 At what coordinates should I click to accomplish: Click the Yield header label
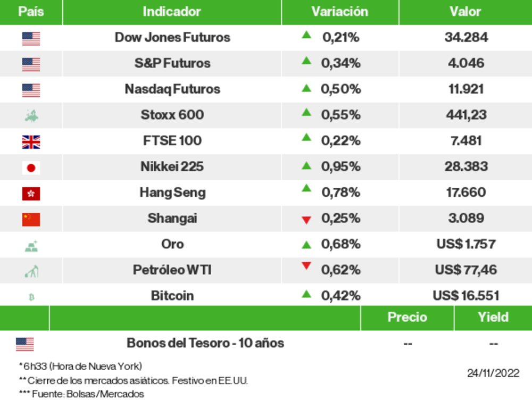tap(493, 317)
